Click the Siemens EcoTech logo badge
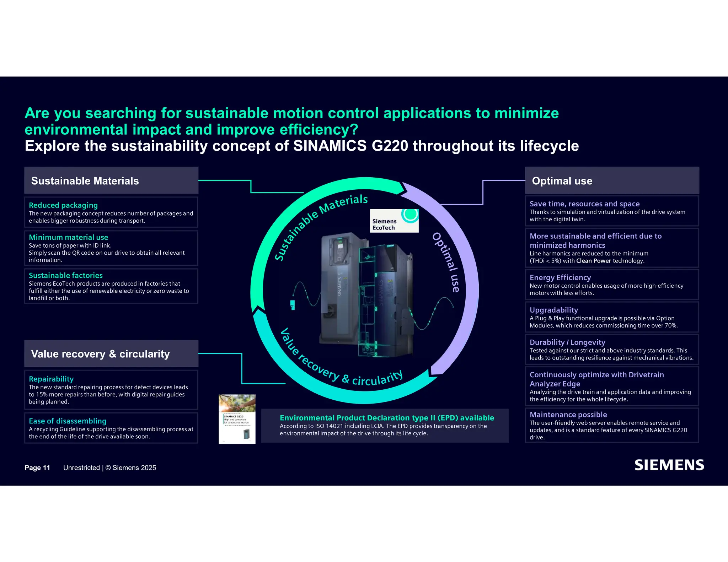This screenshot has height=562, width=728. click(x=394, y=221)
